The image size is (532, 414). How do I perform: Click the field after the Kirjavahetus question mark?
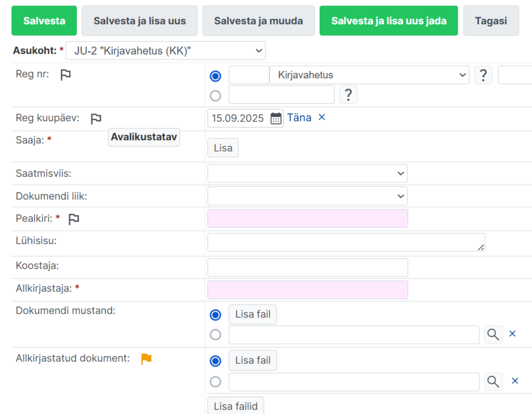(515, 75)
